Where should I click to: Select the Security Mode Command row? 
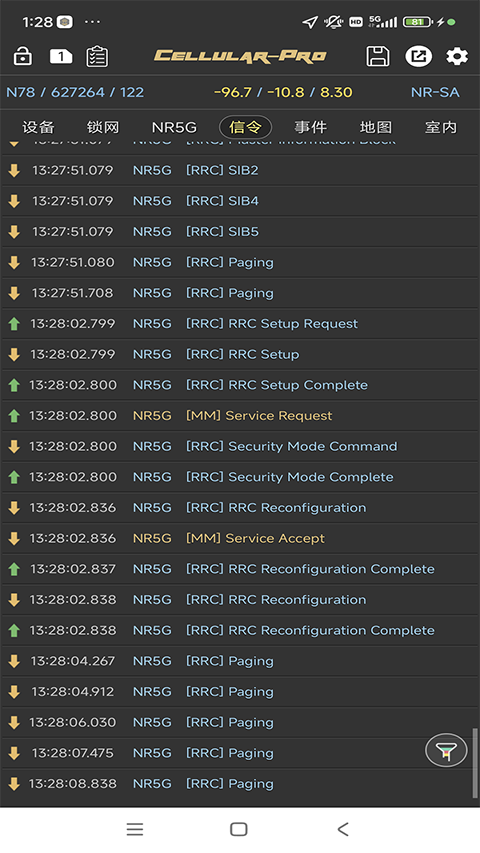click(240, 446)
